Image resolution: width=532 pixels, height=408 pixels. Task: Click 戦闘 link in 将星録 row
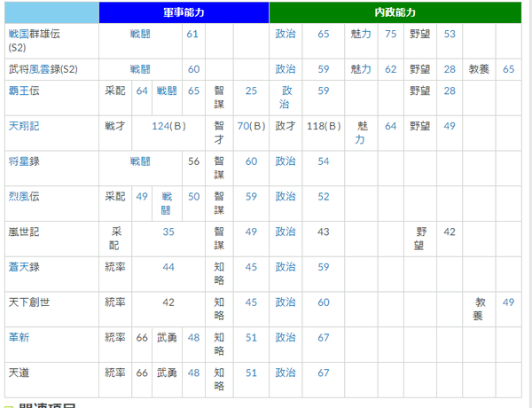point(140,161)
